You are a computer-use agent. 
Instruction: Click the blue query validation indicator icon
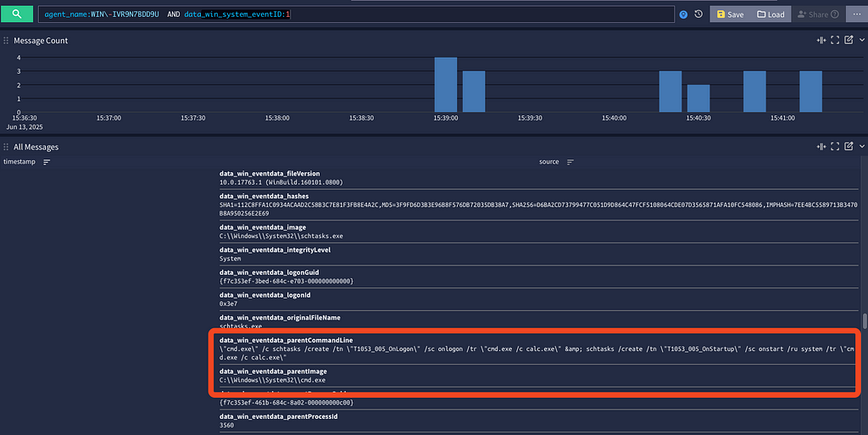click(x=683, y=14)
